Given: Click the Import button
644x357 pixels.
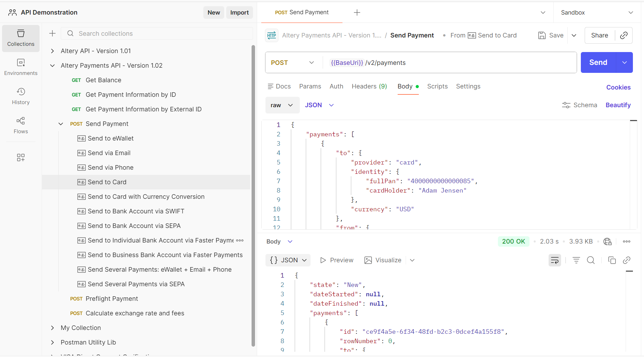Looking at the screenshot, I should tap(239, 12).
